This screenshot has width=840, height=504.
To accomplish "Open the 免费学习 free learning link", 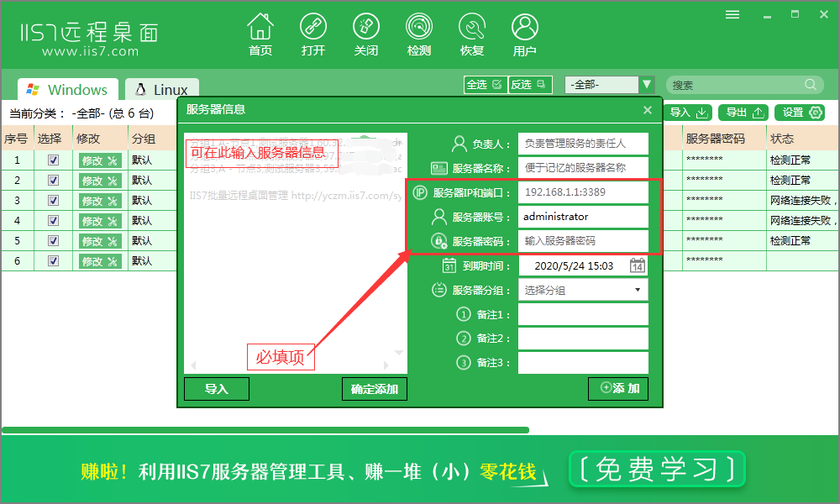I will [x=657, y=469].
